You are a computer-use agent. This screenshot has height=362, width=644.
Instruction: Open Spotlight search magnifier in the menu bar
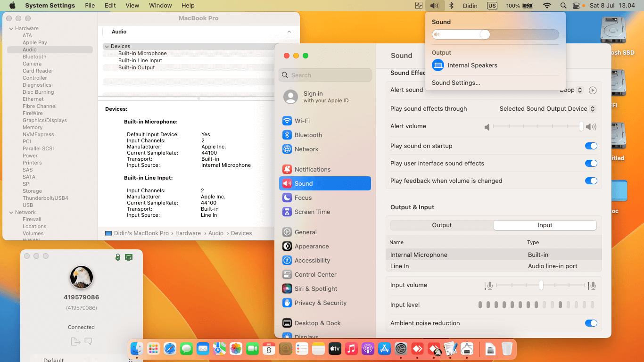click(x=563, y=6)
